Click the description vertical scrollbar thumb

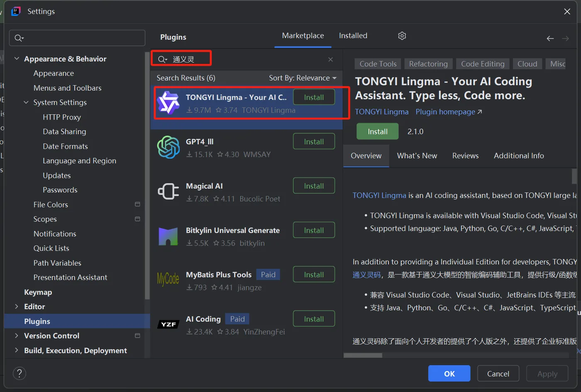pyautogui.click(x=574, y=176)
